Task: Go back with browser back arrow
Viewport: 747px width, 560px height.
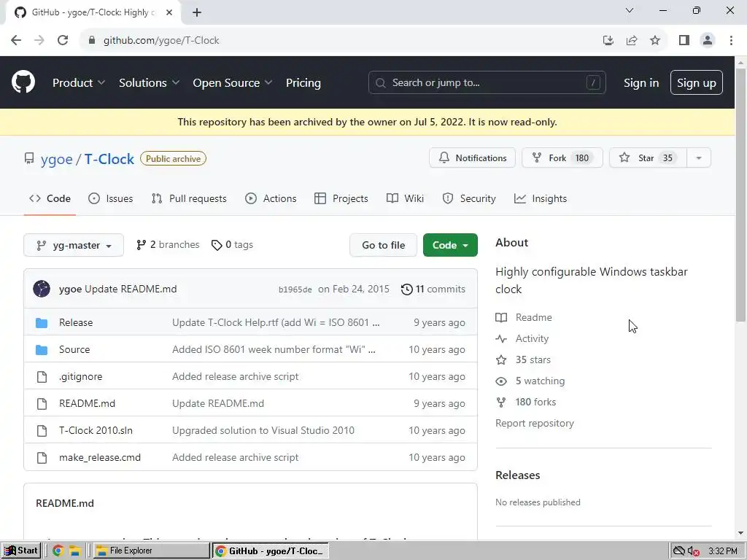Action: tap(16, 41)
